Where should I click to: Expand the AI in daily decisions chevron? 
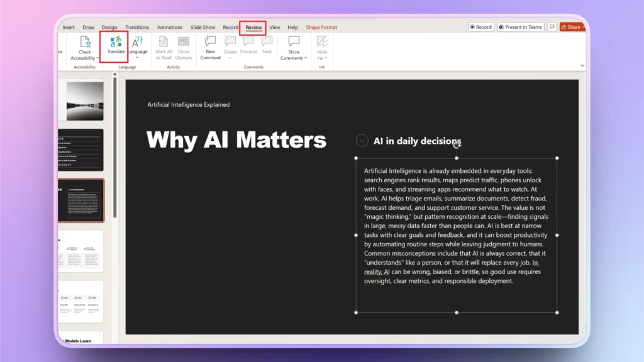(361, 141)
